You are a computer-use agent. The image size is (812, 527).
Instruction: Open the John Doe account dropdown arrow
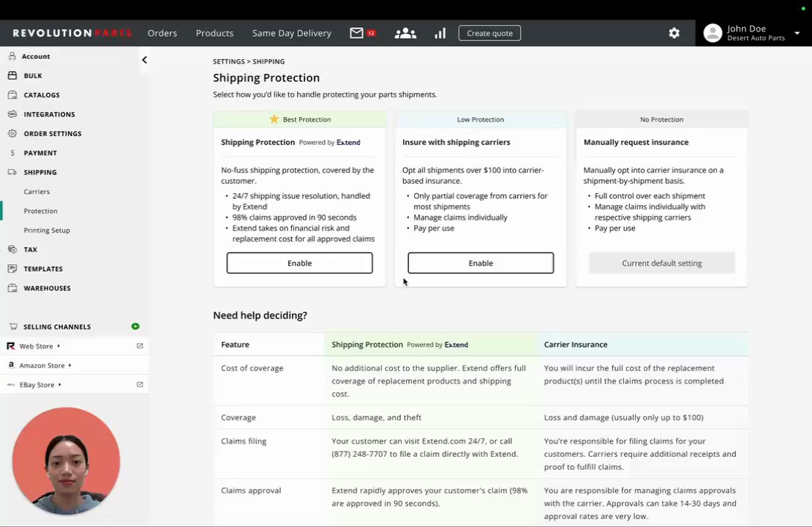[797, 33]
